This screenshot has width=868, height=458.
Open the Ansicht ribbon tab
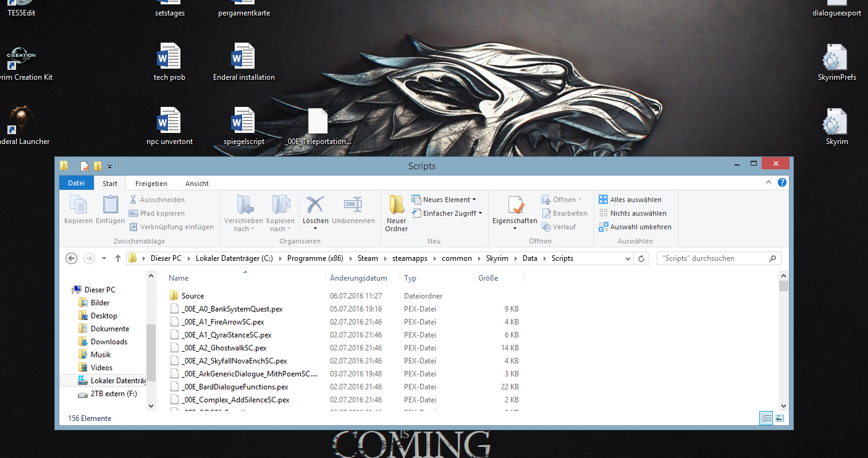(x=197, y=184)
